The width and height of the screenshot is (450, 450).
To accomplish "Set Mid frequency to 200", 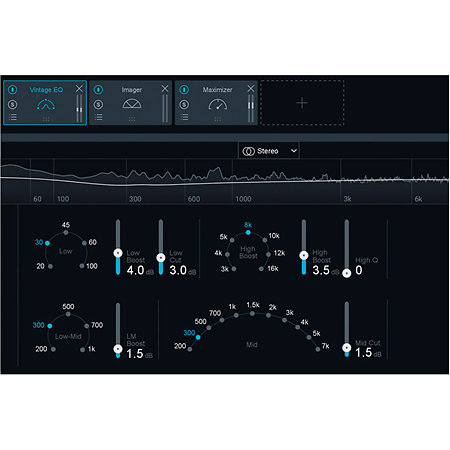I will [x=190, y=349].
